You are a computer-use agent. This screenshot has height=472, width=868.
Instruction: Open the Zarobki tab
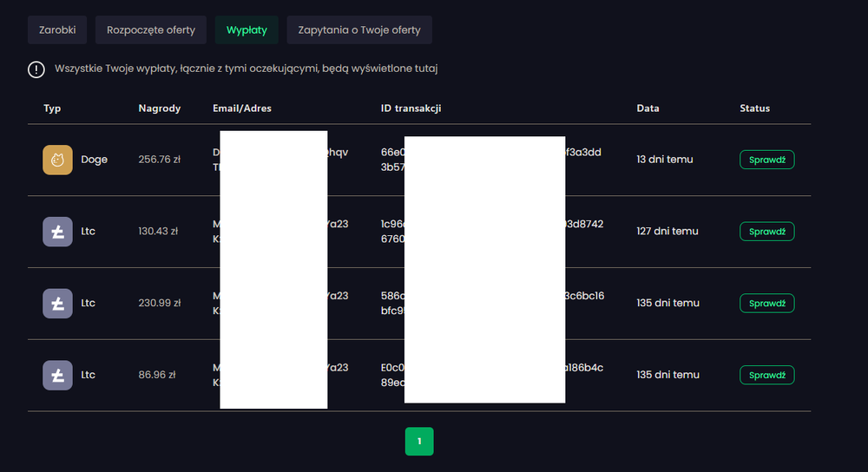coord(57,29)
